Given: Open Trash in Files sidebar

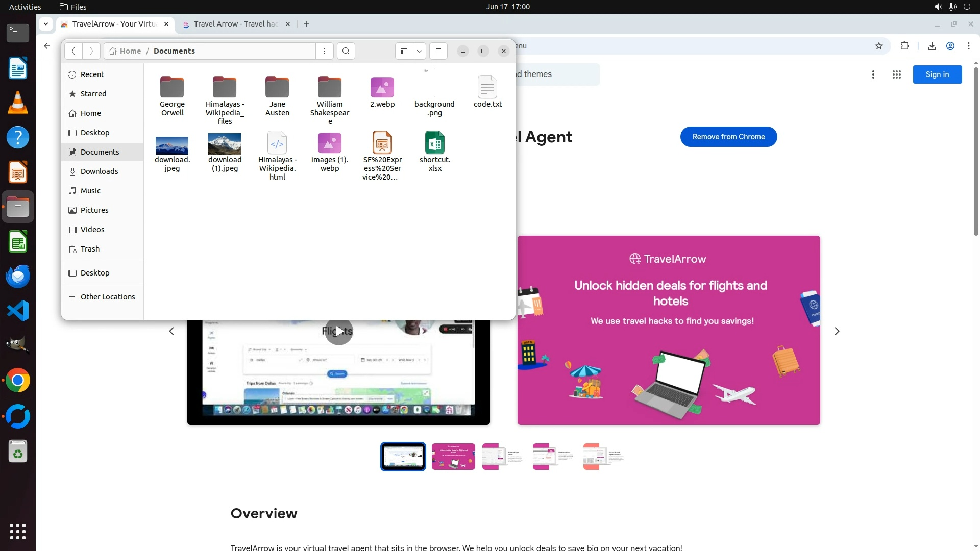Looking at the screenshot, I should point(90,249).
